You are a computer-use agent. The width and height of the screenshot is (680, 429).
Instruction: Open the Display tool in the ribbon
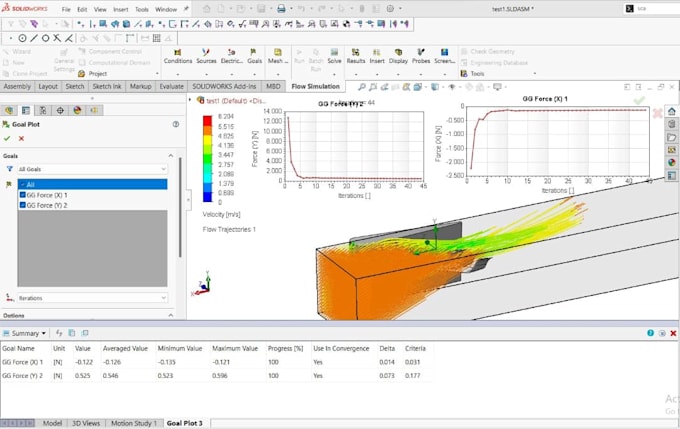398,56
